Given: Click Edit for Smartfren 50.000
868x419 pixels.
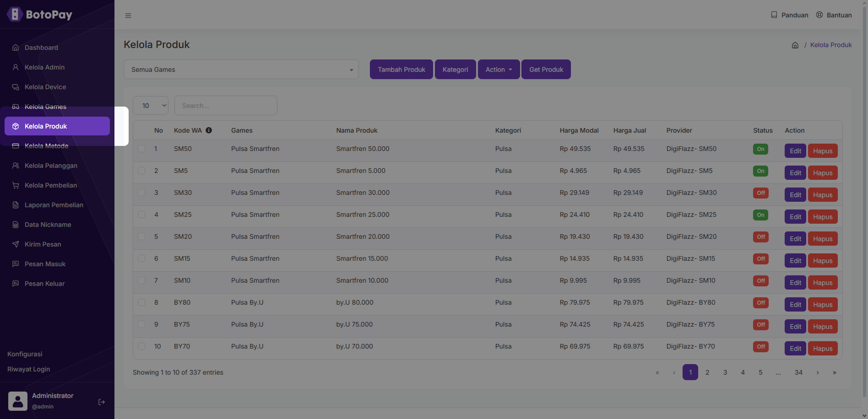Looking at the screenshot, I should 795,151.
